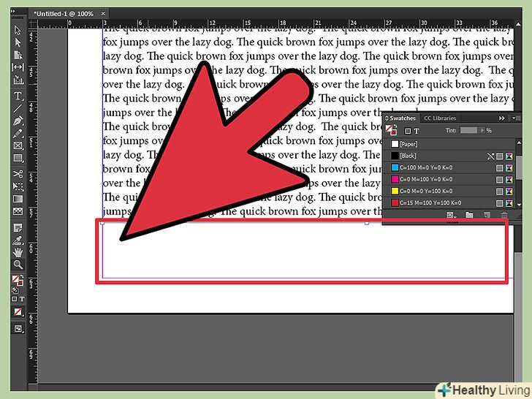Click the new color group folder icon

(469, 216)
